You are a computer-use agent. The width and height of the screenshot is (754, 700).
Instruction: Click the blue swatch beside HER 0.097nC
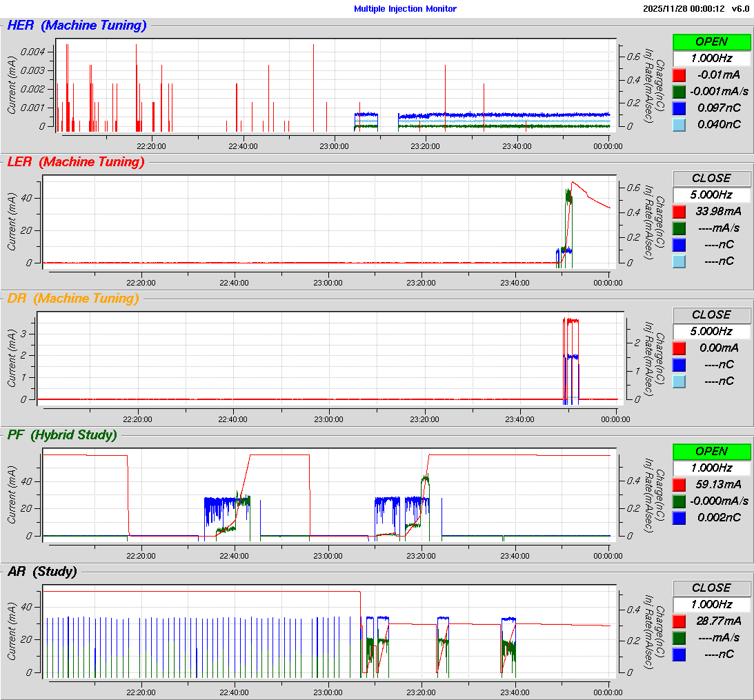pyautogui.click(x=679, y=108)
